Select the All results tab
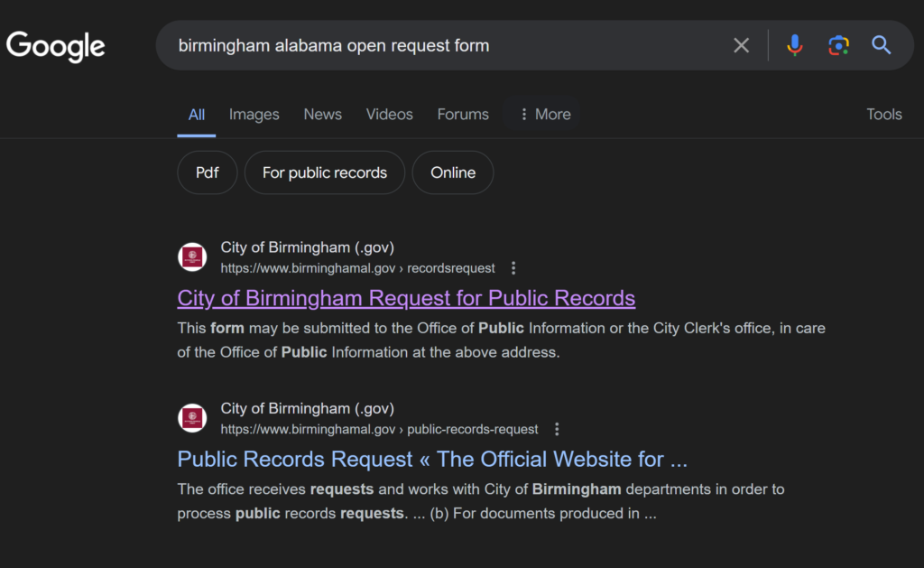924x568 pixels. coord(196,115)
